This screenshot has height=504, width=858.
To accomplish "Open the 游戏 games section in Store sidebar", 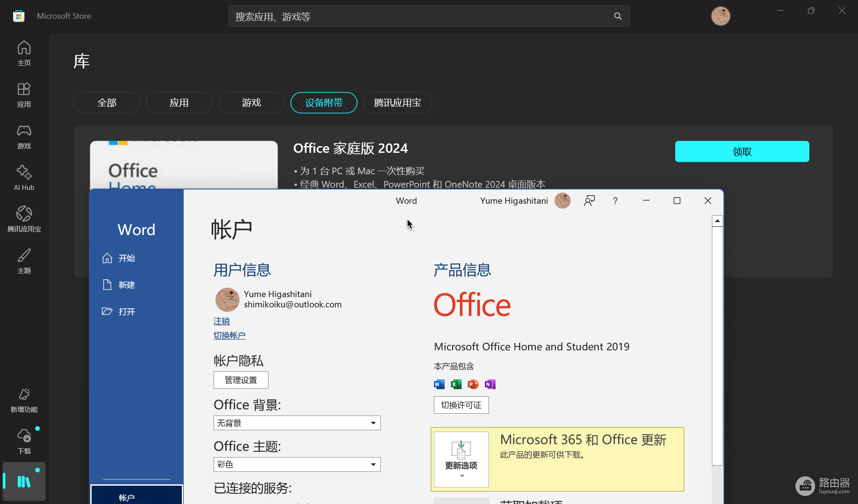I will pyautogui.click(x=24, y=136).
